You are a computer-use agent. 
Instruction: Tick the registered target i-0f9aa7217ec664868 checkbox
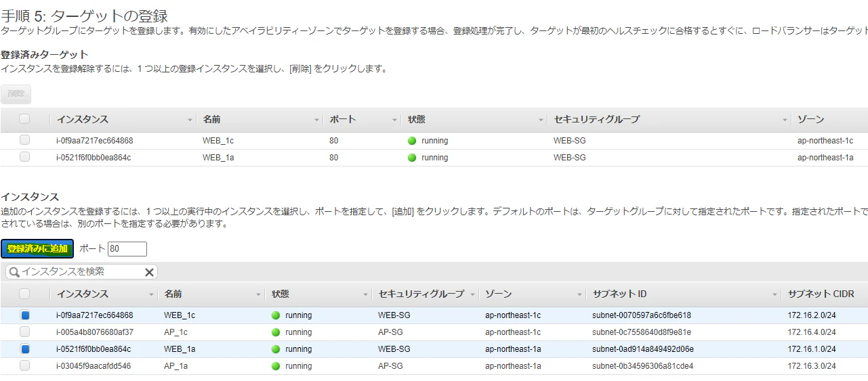[25, 140]
